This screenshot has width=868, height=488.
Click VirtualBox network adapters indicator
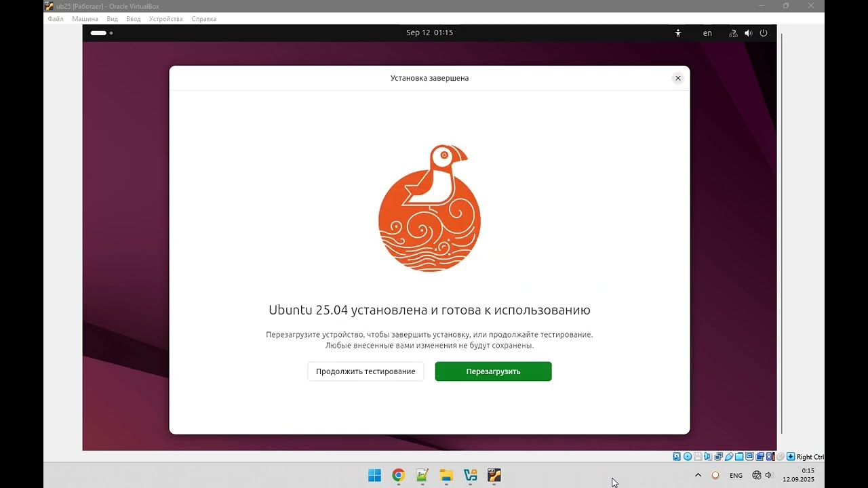719,457
